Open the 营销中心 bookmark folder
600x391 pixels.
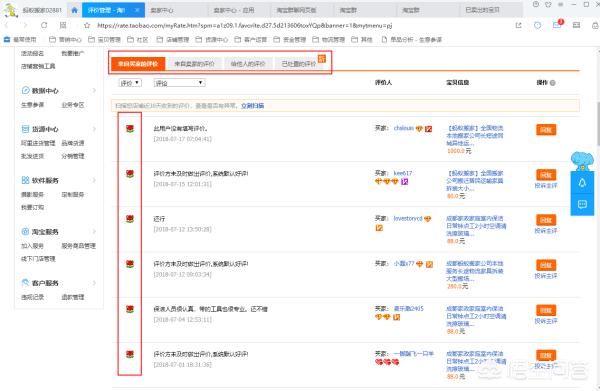click(x=65, y=39)
